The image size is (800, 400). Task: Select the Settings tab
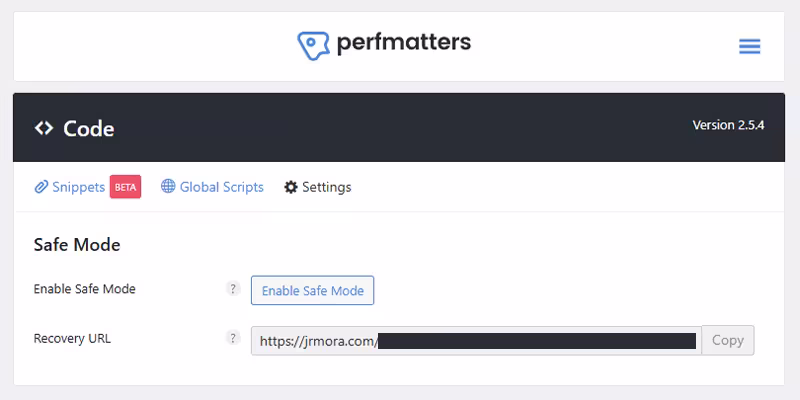pyautogui.click(x=326, y=187)
